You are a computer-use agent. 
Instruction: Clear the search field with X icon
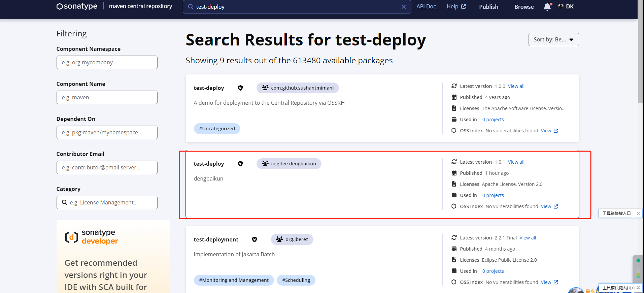[x=403, y=7]
